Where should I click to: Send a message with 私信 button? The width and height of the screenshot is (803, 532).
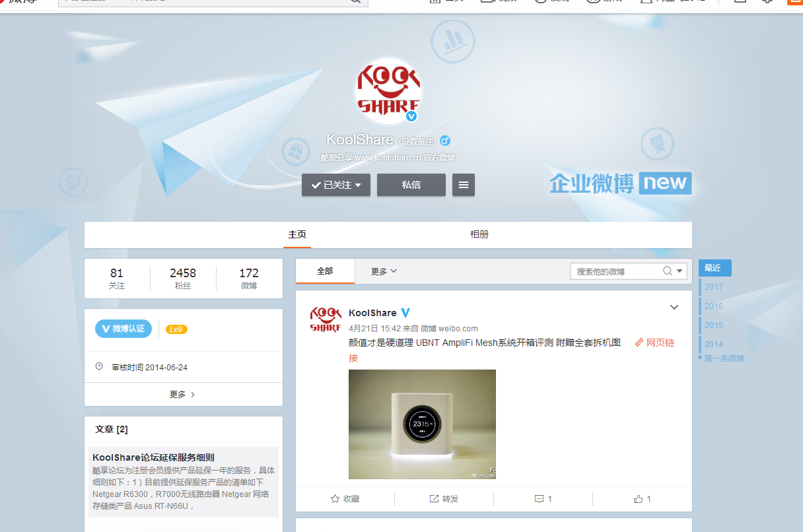click(x=411, y=185)
